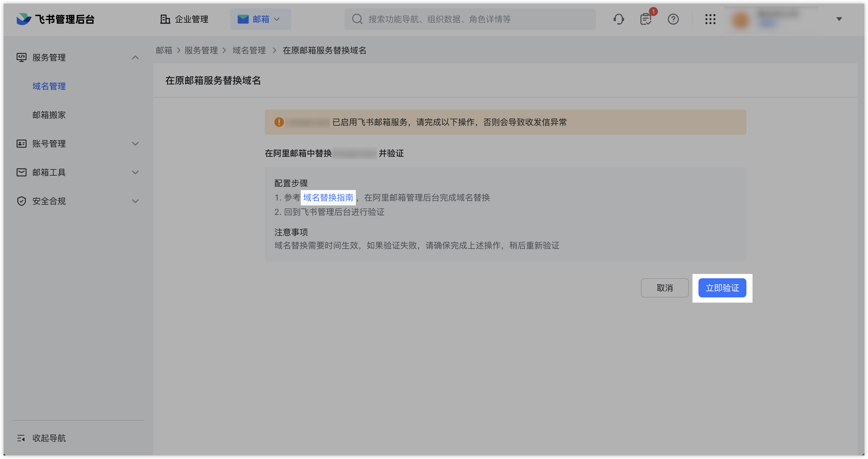Click the 服务管理 monitor icon
This screenshot has width=868, height=459.
[x=22, y=57]
